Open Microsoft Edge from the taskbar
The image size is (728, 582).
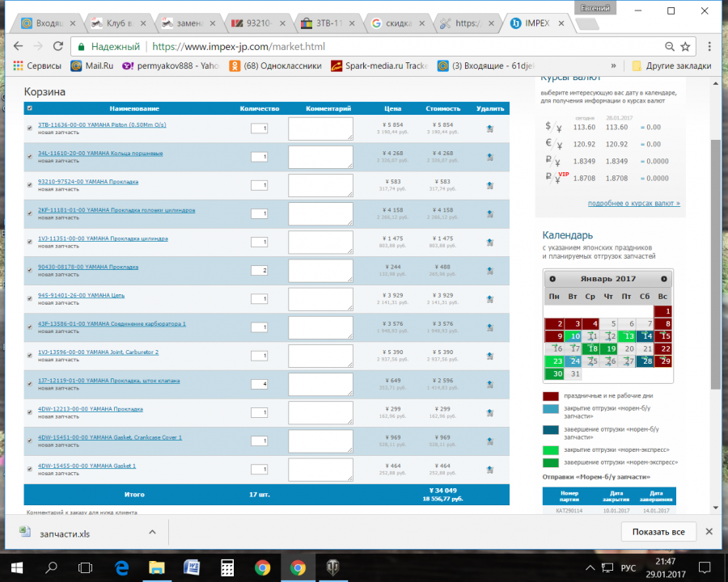coord(122,567)
